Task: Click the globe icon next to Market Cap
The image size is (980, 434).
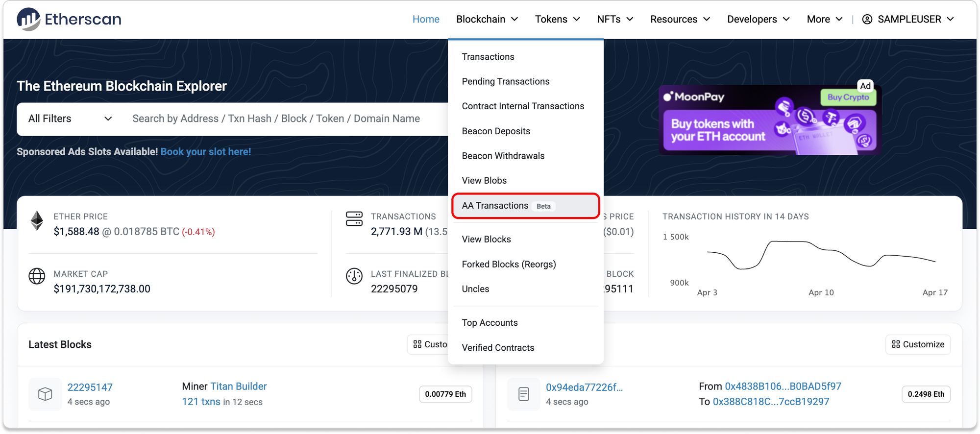Action: (x=37, y=276)
